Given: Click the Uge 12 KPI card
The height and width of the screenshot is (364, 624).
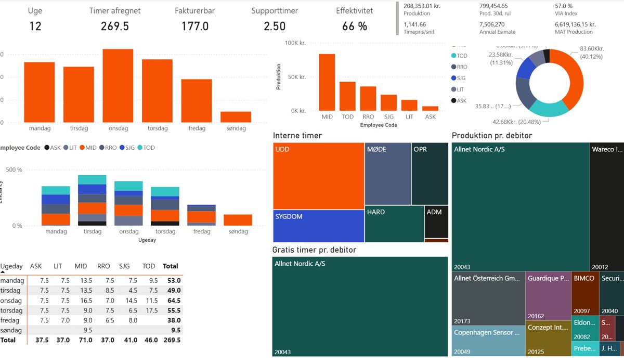Looking at the screenshot, I should 35,20.
